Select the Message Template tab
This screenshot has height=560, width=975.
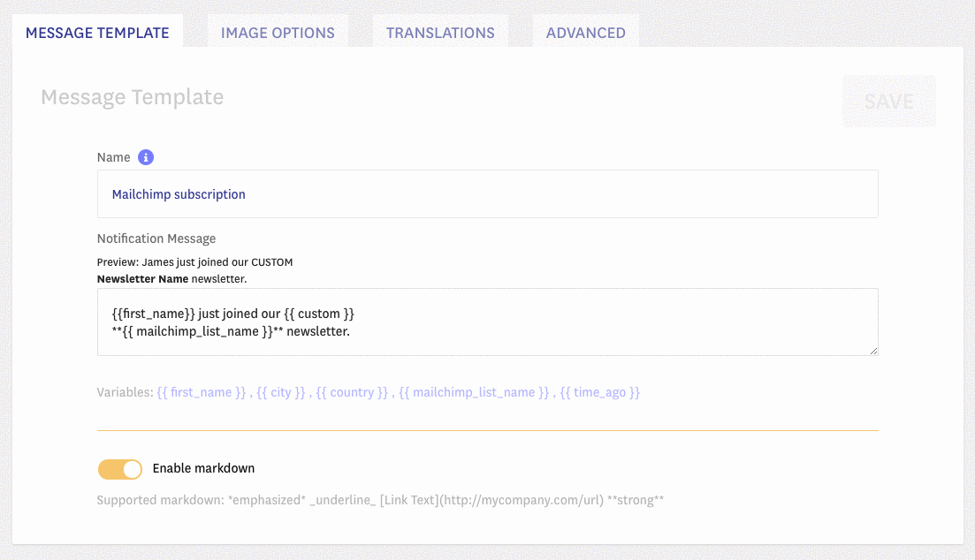click(97, 33)
